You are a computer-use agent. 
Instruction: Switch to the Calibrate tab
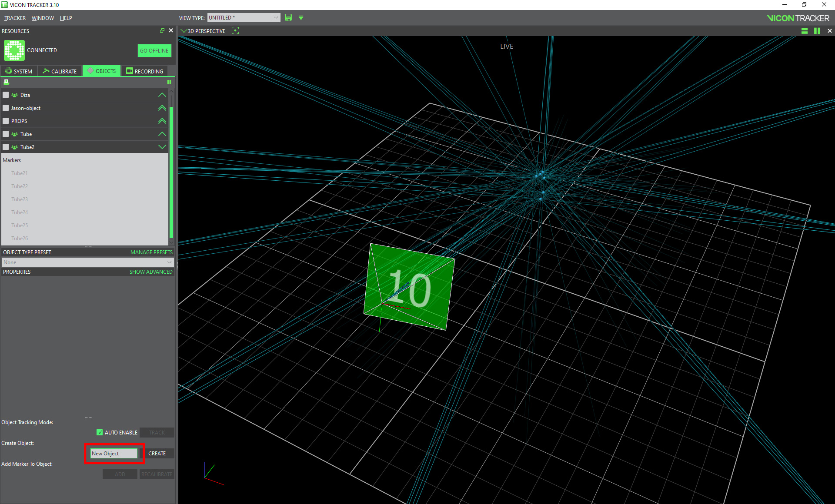coord(60,71)
